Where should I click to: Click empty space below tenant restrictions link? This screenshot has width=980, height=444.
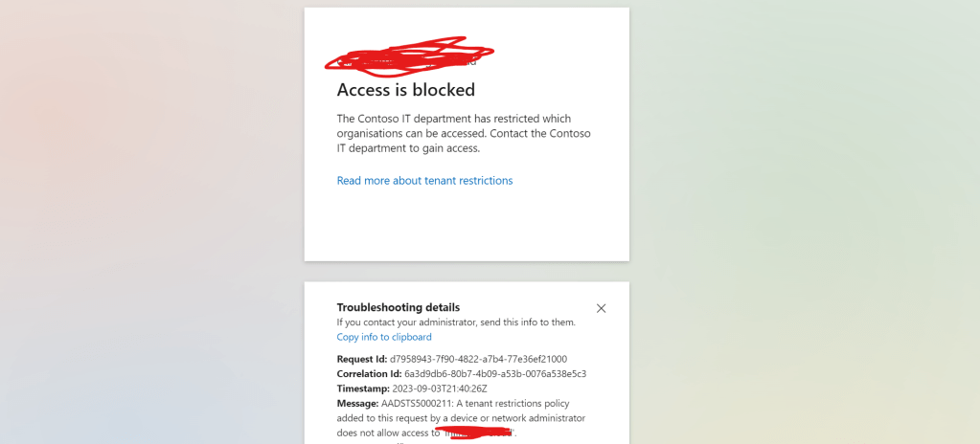click(467, 225)
